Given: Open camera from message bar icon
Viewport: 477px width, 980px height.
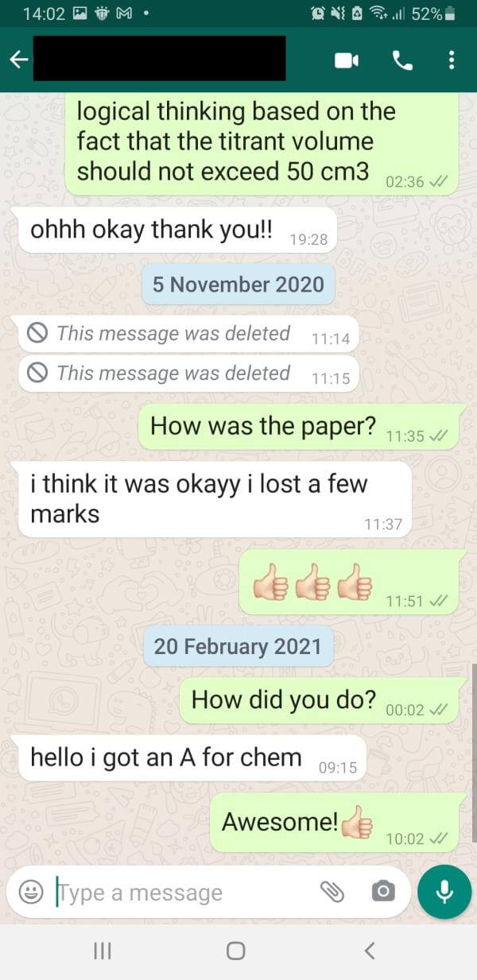Looking at the screenshot, I should (382, 892).
